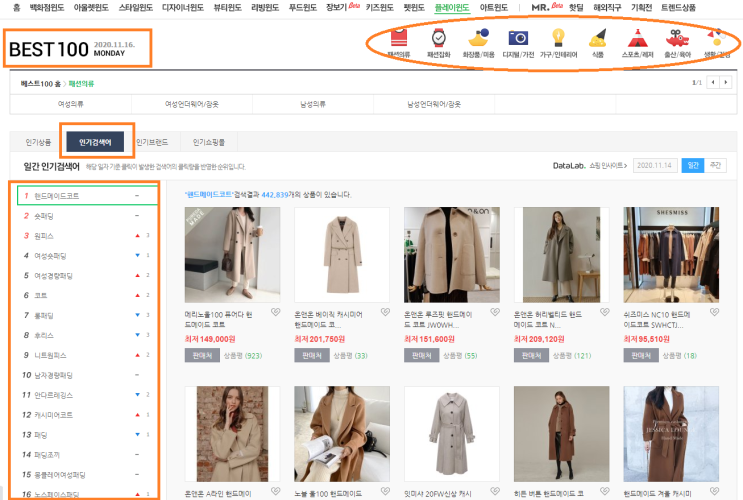Open 남성의류 subcategory
Image resolution: width=743 pixels, height=500 pixels.
[x=313, y=104]
